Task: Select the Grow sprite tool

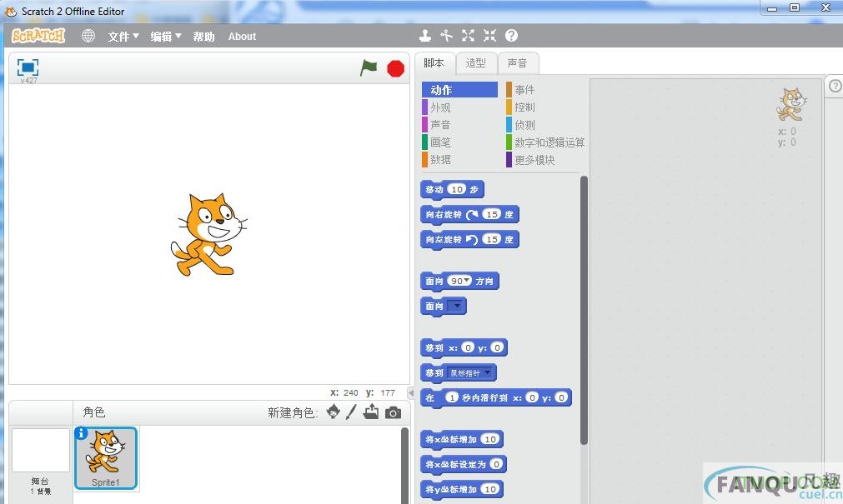Action: click(468, 36)
